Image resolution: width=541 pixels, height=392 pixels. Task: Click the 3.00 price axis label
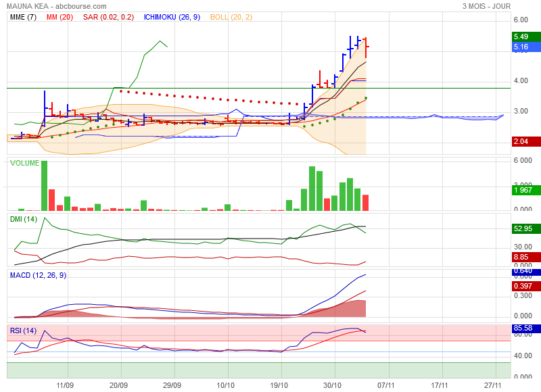tap(521, 111)
